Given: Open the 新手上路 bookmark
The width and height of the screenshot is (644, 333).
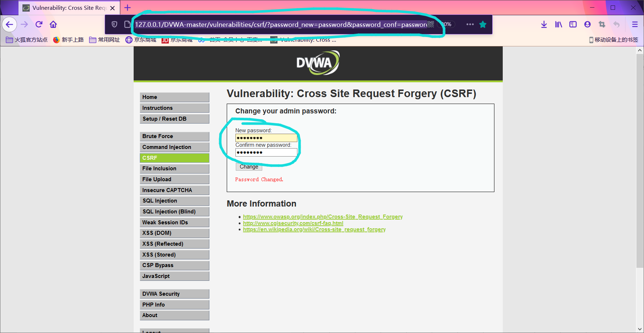Looking at the screenshot, I should coord(68,40).
